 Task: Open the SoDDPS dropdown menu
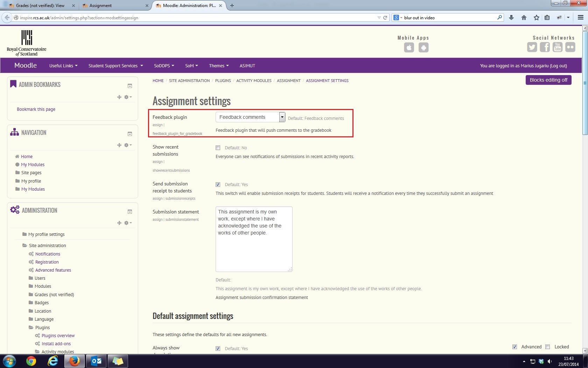tap(164, 66)
